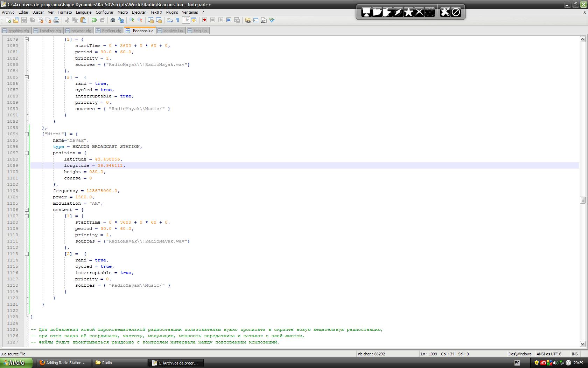The height and width of the screenshot is (368, 588).
Task: Click the Print toolbar icon
Action: coord(56,20)
